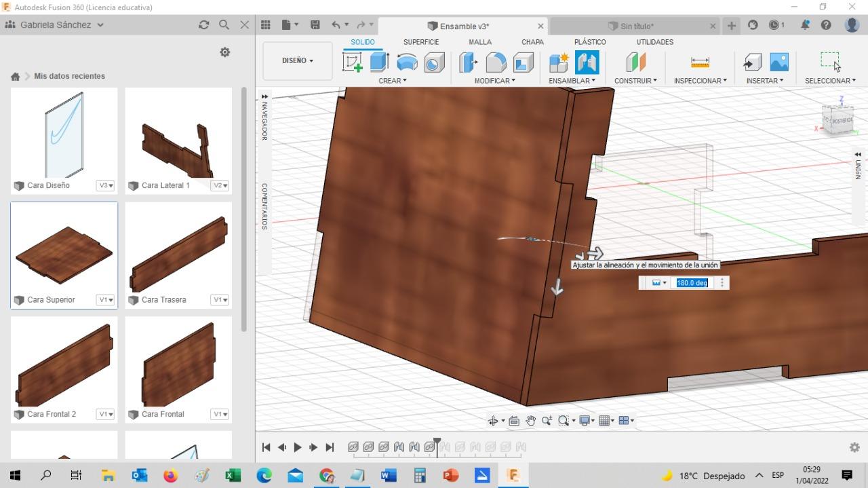This screenshot has width=868, height=488.
Task: Click the Measure tool under Inspeccionar
Action: point(700,62)
